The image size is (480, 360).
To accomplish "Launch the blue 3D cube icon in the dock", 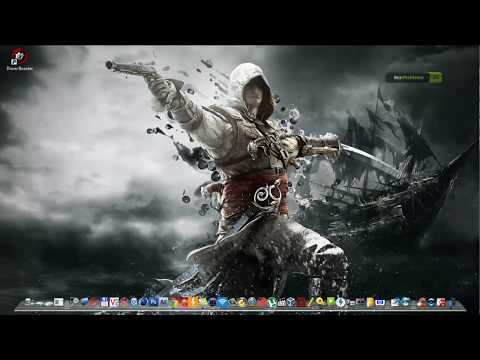I will coord(291,302).
